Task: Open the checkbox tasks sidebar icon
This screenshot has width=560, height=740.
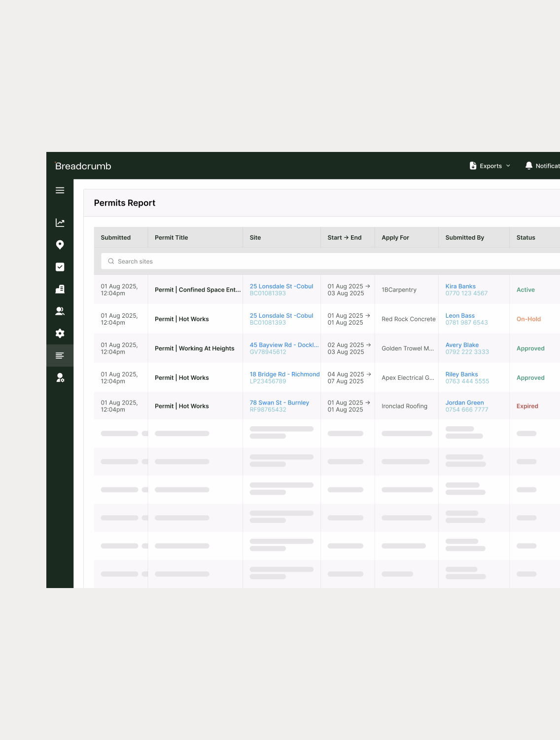Action: click(60, 267)
